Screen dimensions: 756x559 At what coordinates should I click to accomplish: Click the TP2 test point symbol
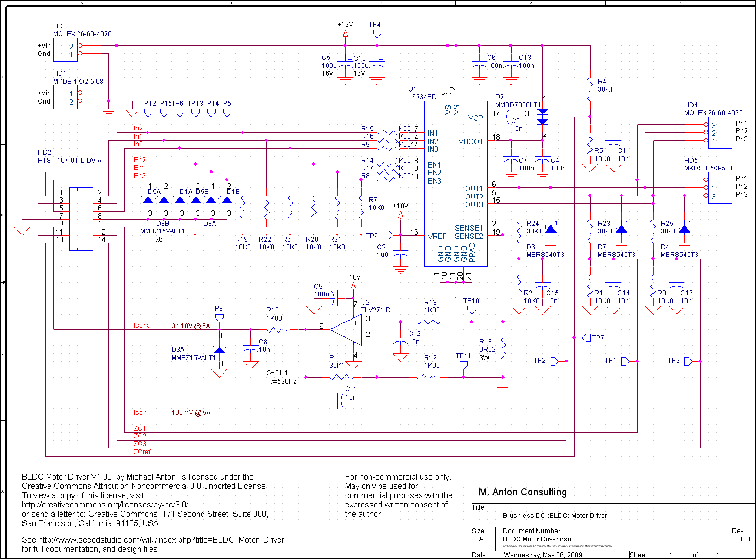pyautogui.click(x=555, y=361)
